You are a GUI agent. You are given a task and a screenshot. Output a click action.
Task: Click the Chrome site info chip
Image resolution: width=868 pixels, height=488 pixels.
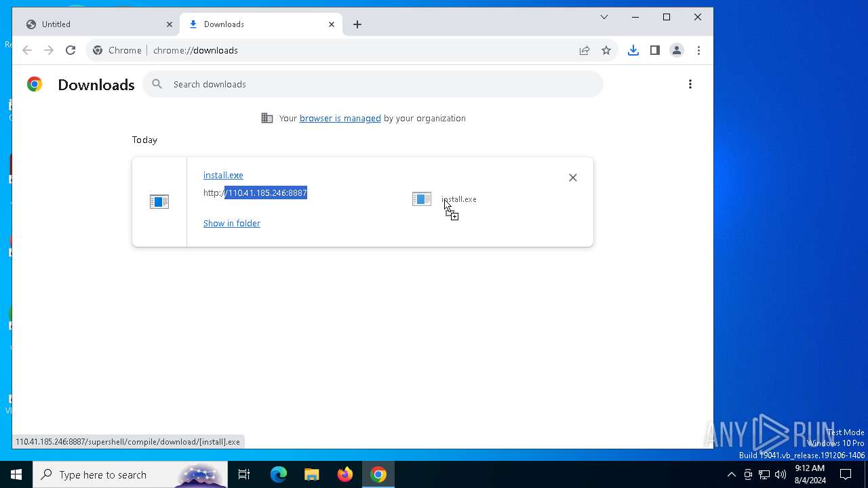tap(117, 50)
